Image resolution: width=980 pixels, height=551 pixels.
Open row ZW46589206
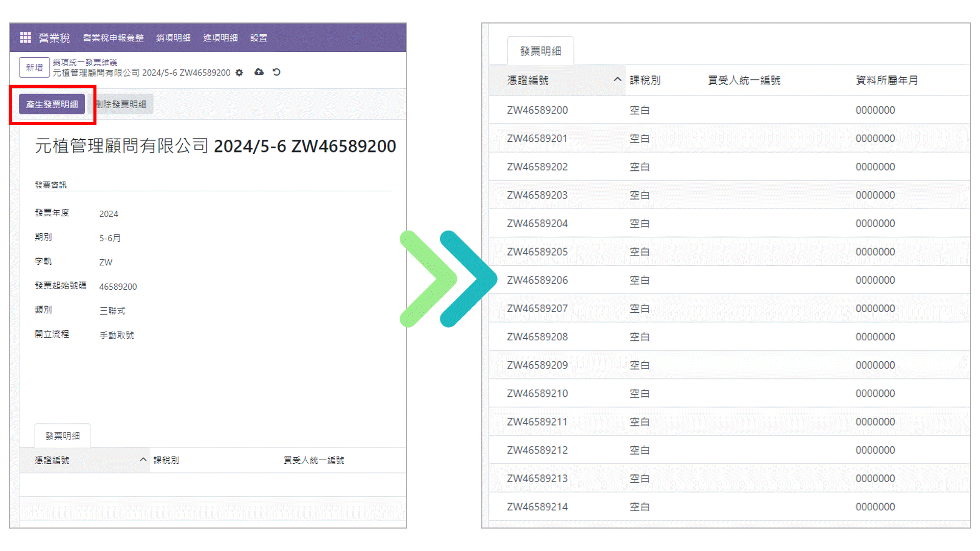(x=729, y=280)
